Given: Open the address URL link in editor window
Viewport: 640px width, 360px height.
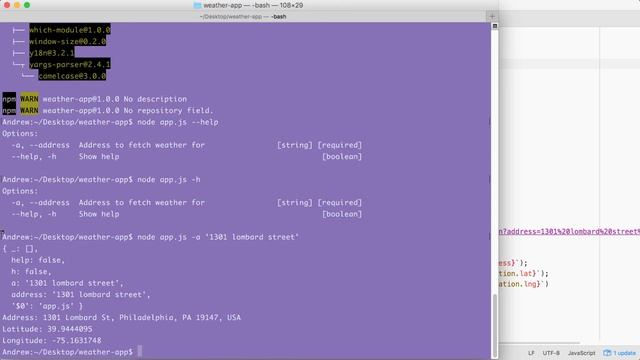Looking at the screenshot, I should (569, 231).
